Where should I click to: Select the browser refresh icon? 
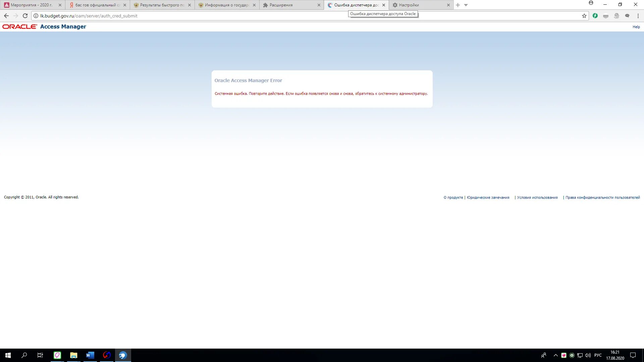coord(25,16)
